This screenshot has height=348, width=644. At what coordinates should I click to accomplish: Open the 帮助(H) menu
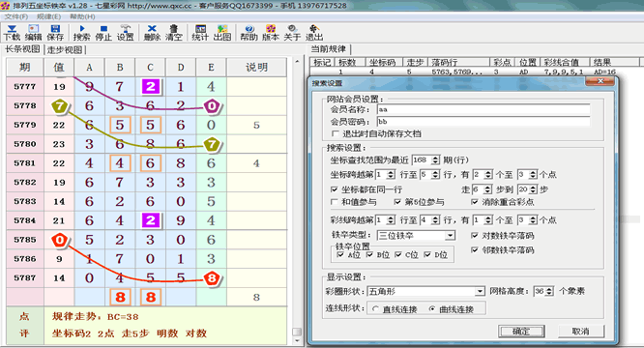(x=82, y=16)
